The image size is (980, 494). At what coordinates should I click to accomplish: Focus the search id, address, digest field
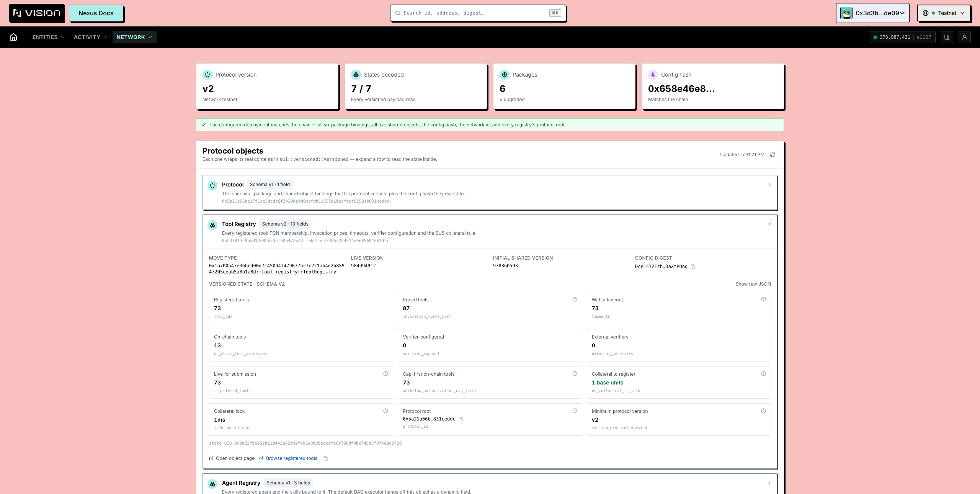pyautogui.click(x=478, y=13)
